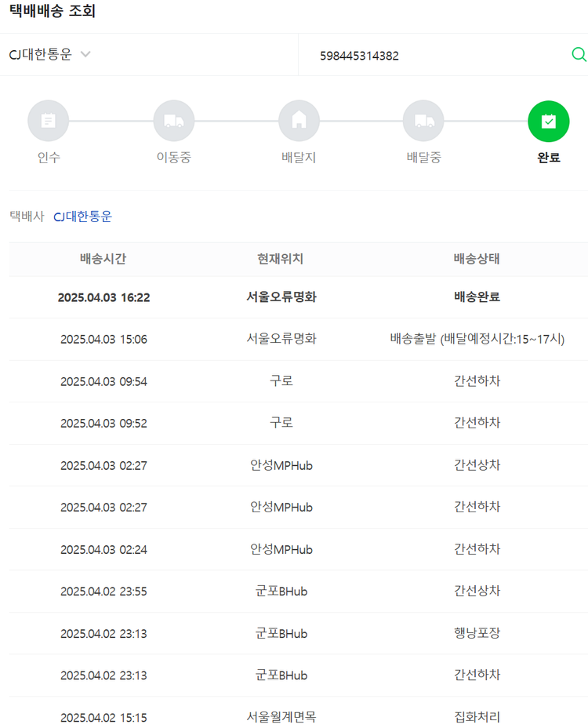Viewport: 588px width, 728px height.
Task: Click the 인수 pickup step icon
Action: pos(48,121)
